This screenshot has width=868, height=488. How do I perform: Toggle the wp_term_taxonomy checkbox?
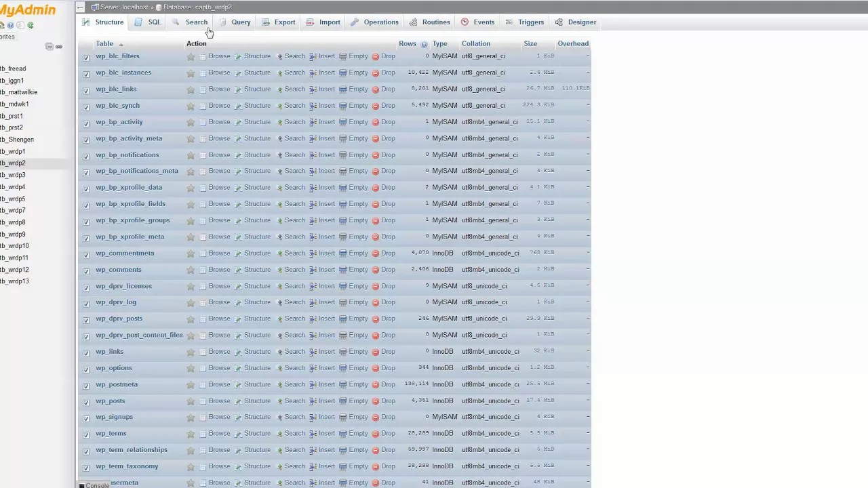[x=86, y=468]
